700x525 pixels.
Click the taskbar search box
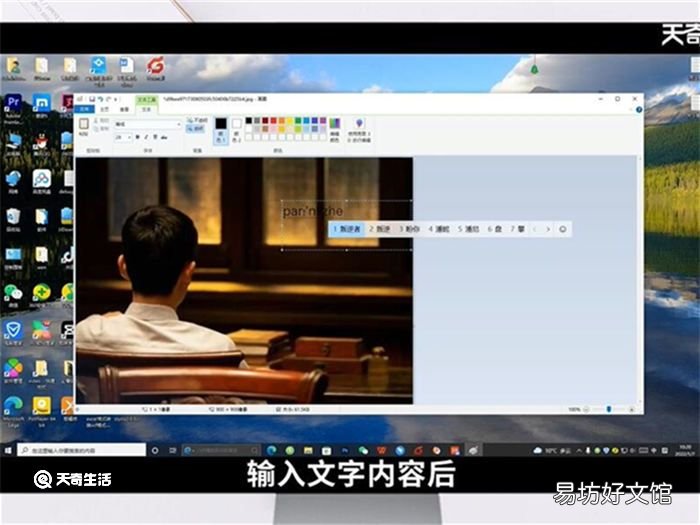(x=81, y=450)
